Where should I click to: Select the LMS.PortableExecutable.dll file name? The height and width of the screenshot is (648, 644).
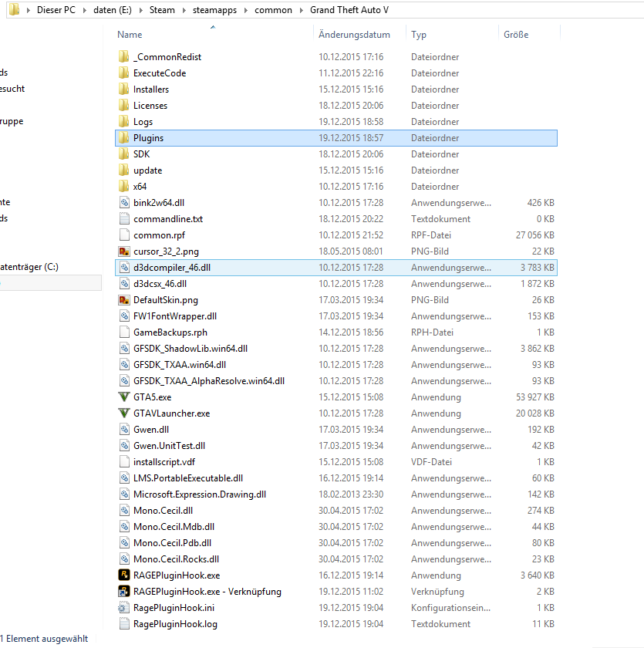[188, 478]
